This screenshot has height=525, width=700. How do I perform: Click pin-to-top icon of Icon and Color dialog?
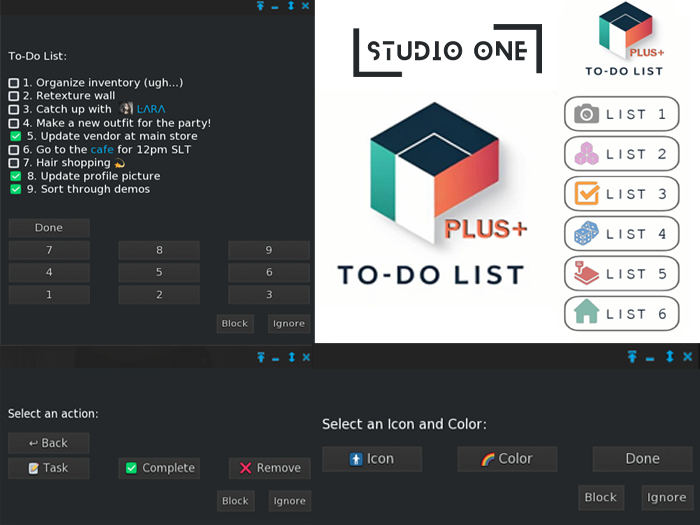pyautogui.click(x=632, y=357)
